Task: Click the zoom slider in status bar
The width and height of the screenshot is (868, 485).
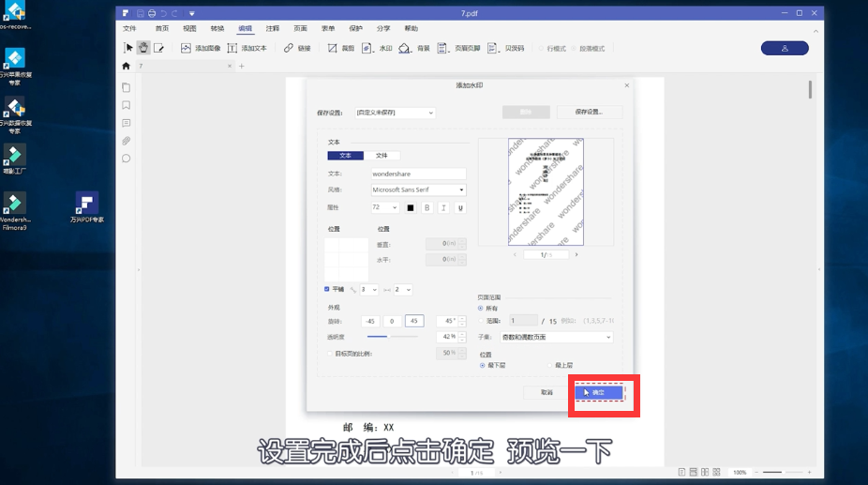Action: coord(783,472)
